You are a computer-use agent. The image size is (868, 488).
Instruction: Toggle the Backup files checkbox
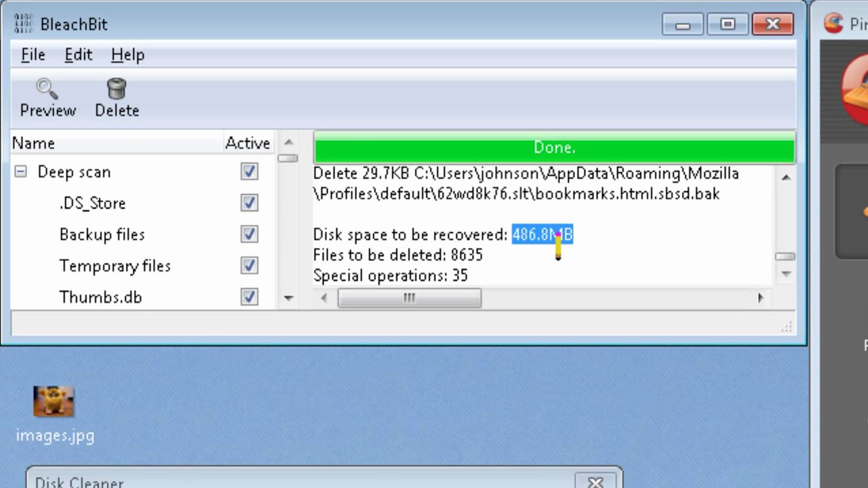click(249, 235)
